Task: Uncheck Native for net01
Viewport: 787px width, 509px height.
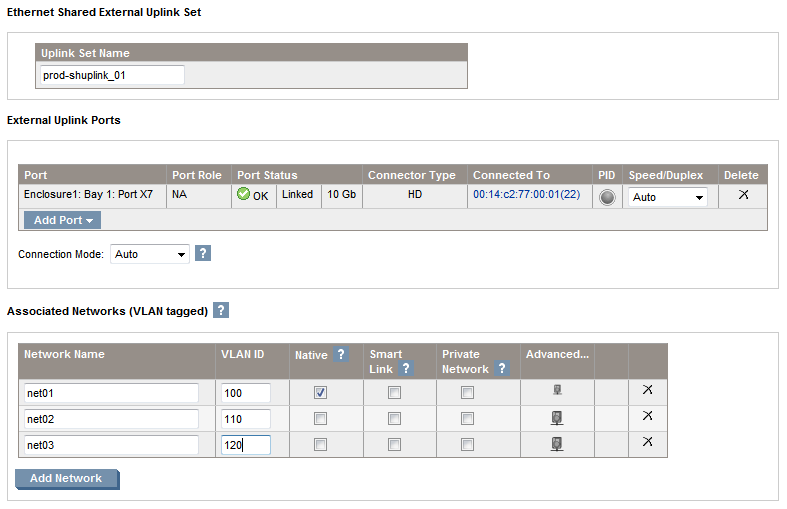Action: click(320, 392)
